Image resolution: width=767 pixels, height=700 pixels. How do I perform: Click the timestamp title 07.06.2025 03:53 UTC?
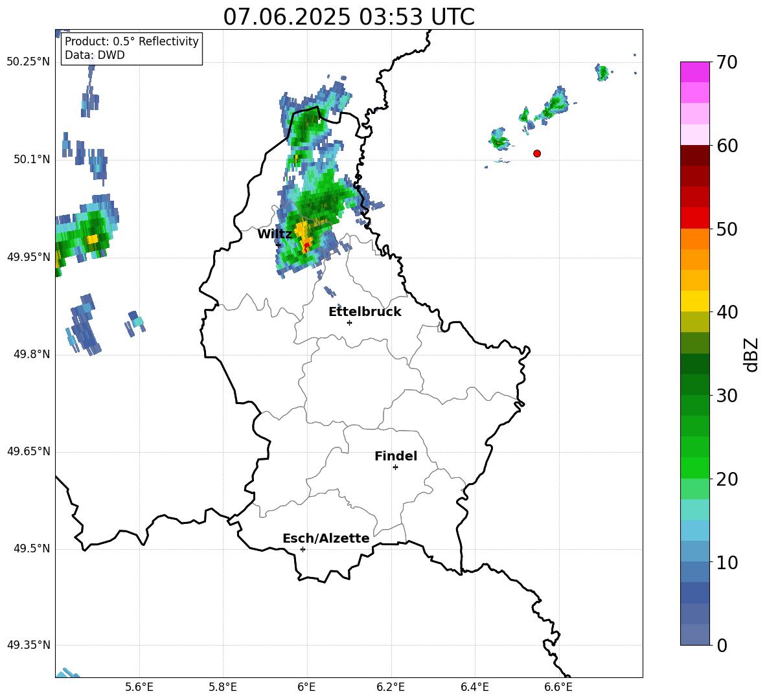pyautogui.click(x=349, y=17)
